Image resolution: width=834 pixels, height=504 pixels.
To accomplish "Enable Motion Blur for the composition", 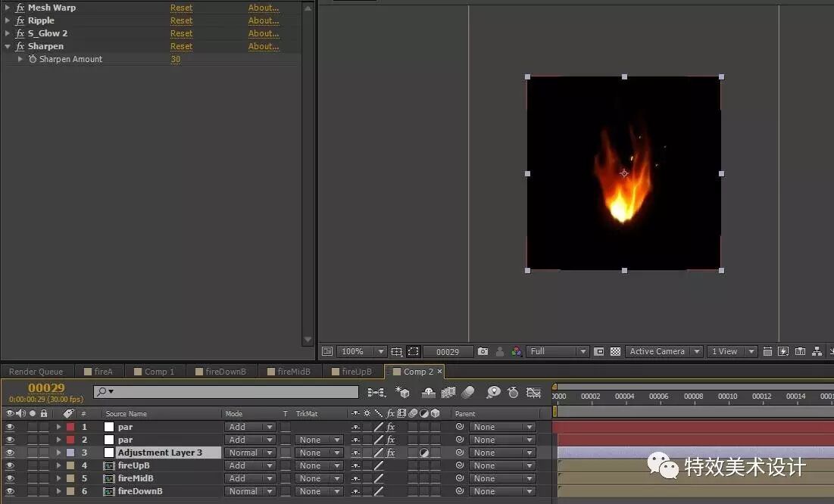I will [x=468, y=392].
